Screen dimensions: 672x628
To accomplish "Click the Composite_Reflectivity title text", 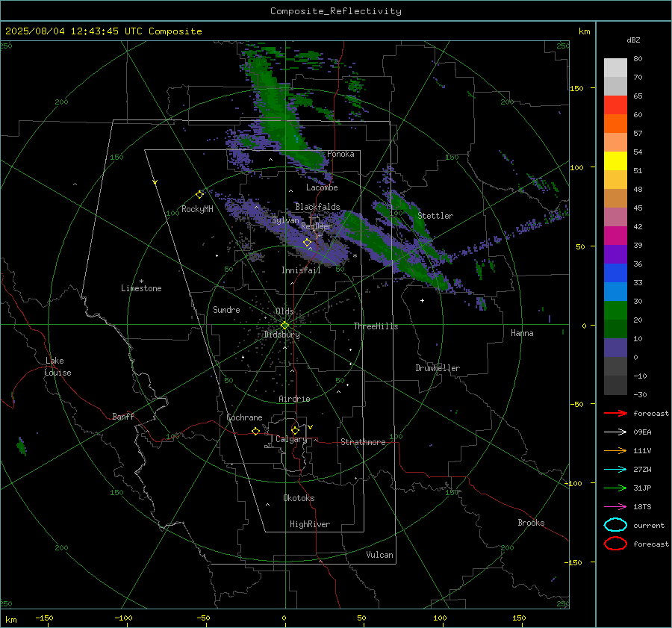I will pyautogui.click(x=335, y=11).
